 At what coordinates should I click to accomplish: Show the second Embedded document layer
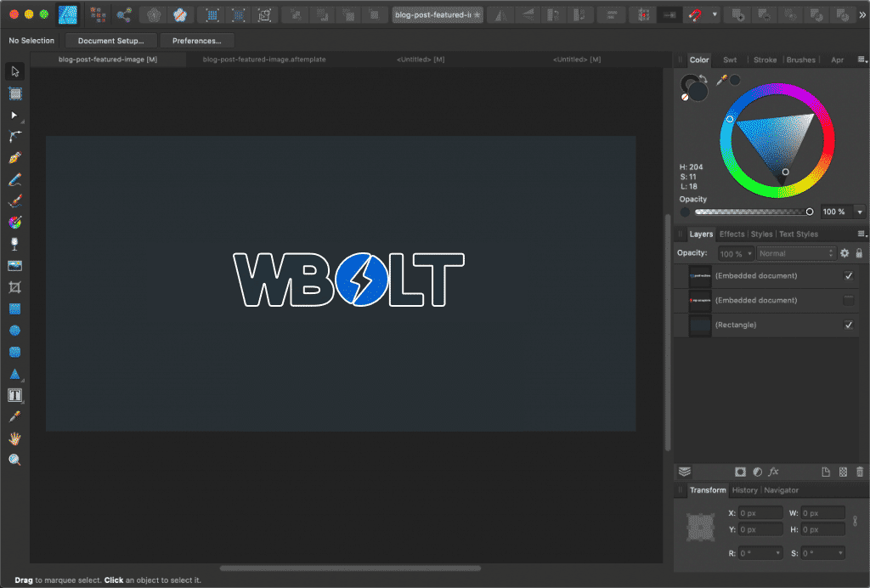848,300
